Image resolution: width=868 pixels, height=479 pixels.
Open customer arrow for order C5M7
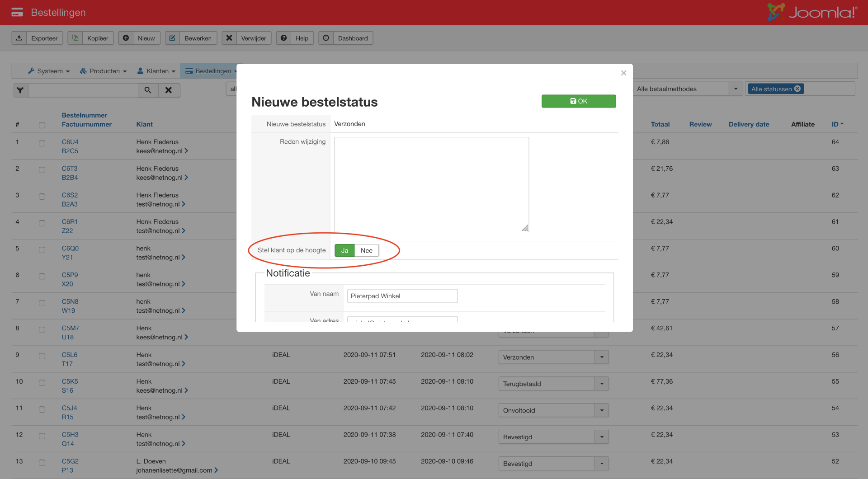[x=186, y=337]
